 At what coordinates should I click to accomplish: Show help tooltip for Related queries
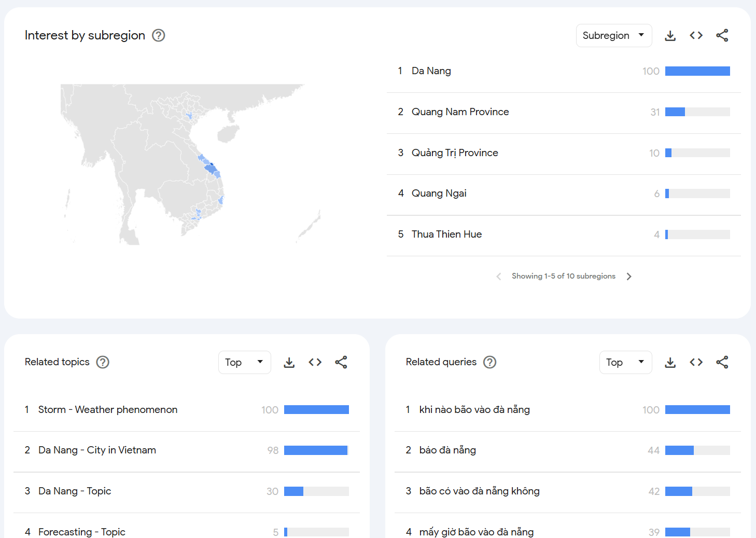489,362
